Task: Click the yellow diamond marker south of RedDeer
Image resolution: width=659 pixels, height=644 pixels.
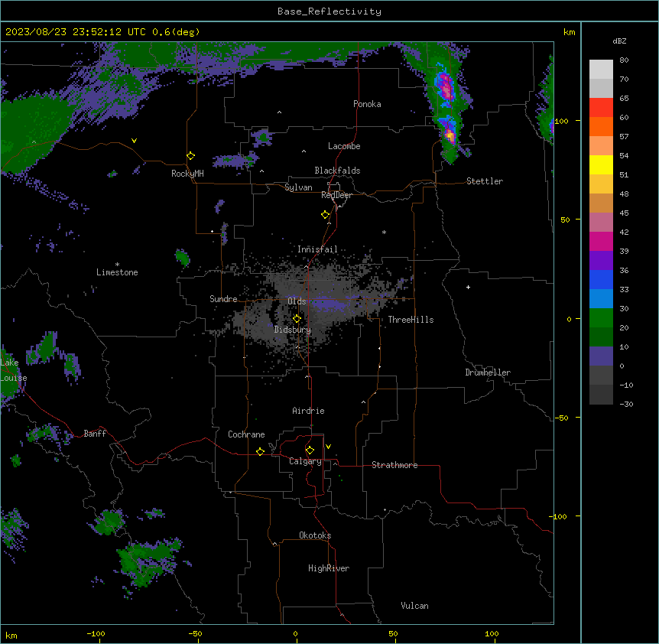Action: 325,215
